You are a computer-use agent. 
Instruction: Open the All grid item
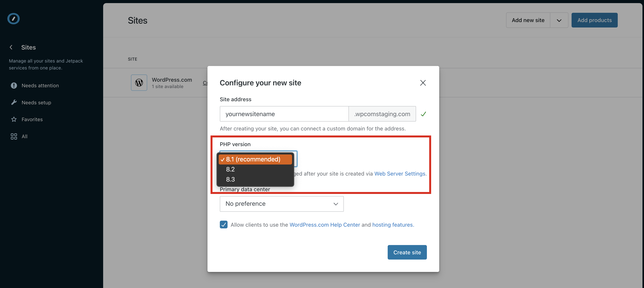(24, 136)
